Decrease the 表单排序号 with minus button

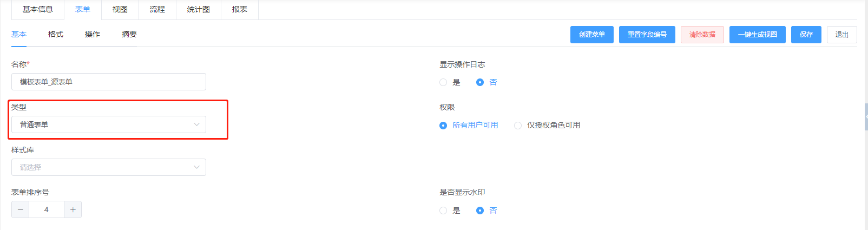(21, 209)
